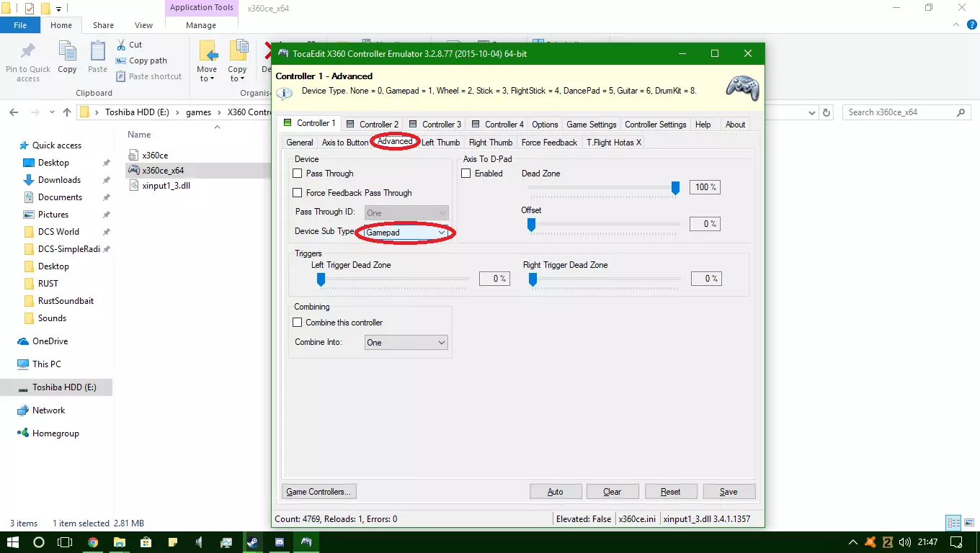Check Combine this controller option
Screen dimensions: 980x553
[298, 323]
